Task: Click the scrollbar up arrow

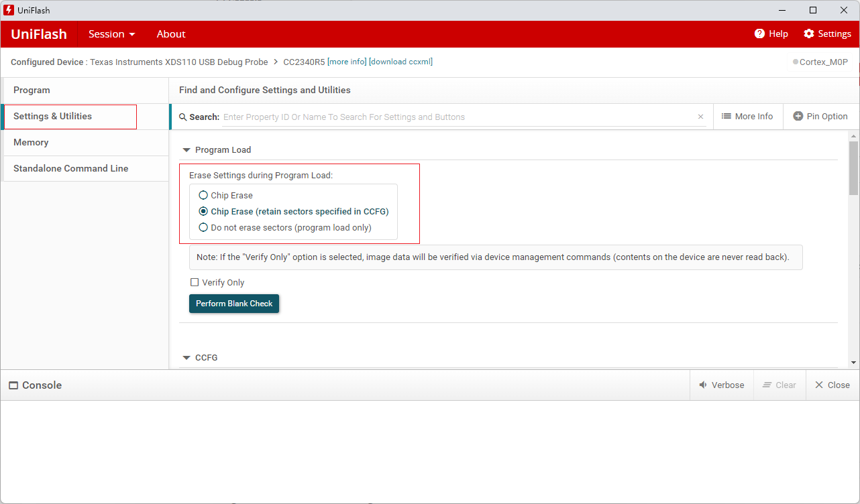Action: coord(853,135)
